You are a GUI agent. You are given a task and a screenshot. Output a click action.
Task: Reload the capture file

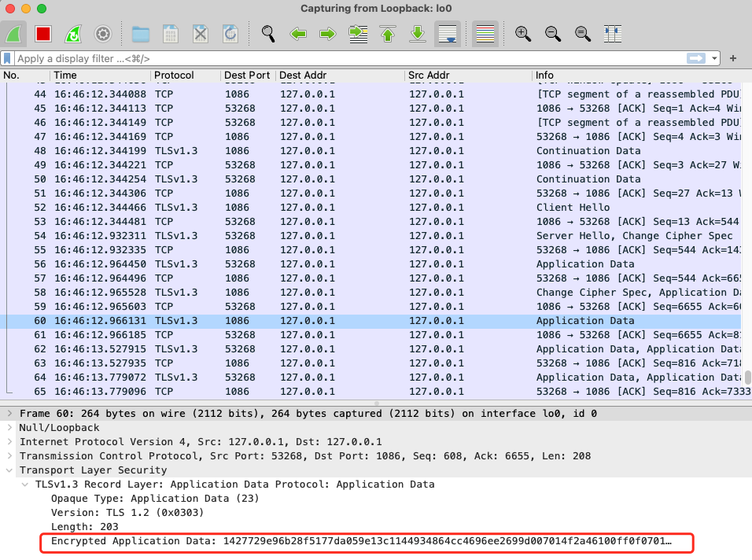[230, 34]
